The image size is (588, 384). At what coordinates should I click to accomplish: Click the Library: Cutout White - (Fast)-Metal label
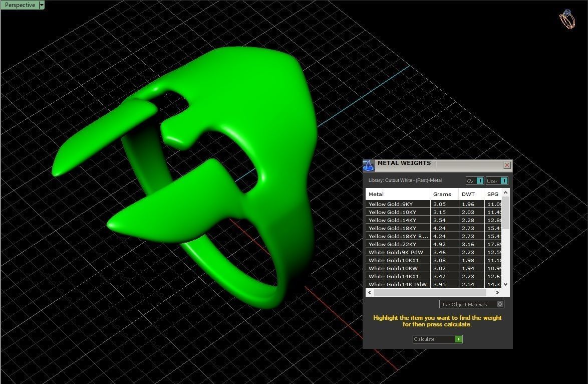[x=405, y=180]
